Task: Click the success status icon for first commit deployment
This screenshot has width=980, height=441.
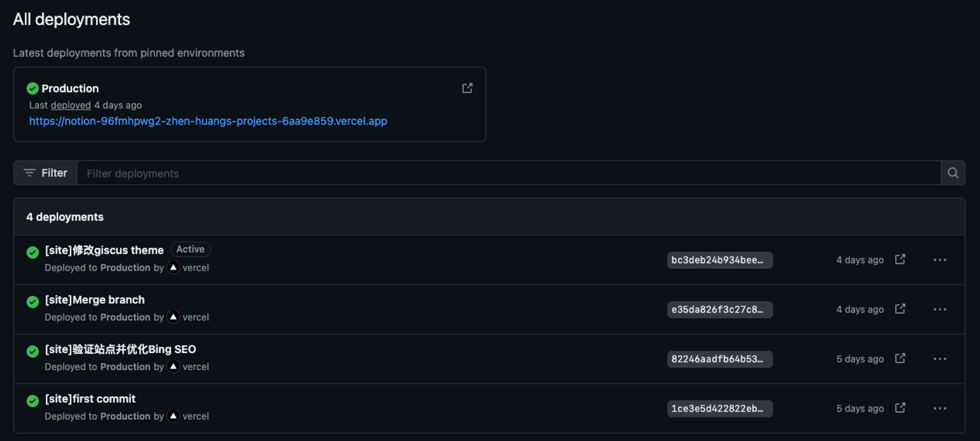Action: pos(33,401)
